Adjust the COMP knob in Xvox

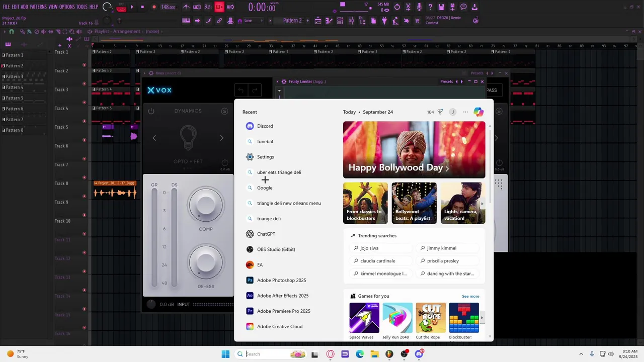tap(205, 205)
